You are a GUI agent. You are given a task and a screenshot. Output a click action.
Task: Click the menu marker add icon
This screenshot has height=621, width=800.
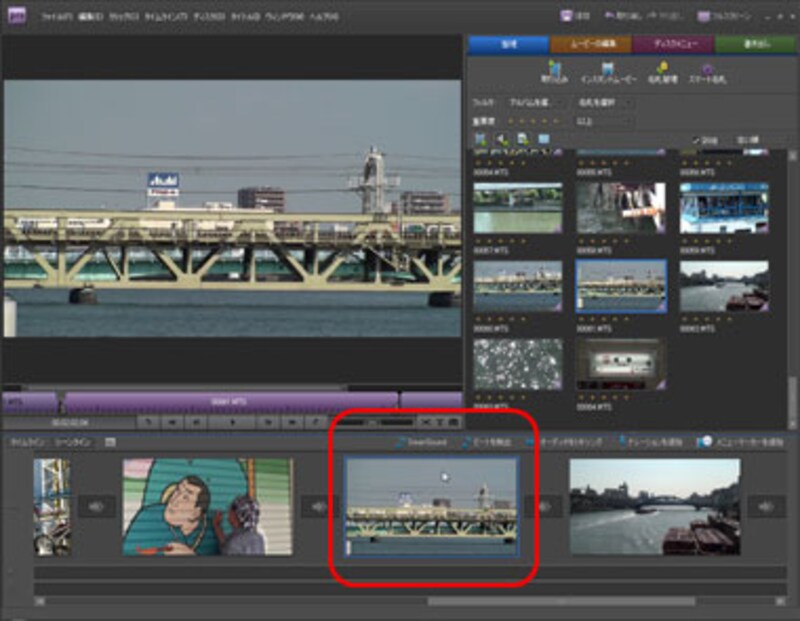(703, 441)
